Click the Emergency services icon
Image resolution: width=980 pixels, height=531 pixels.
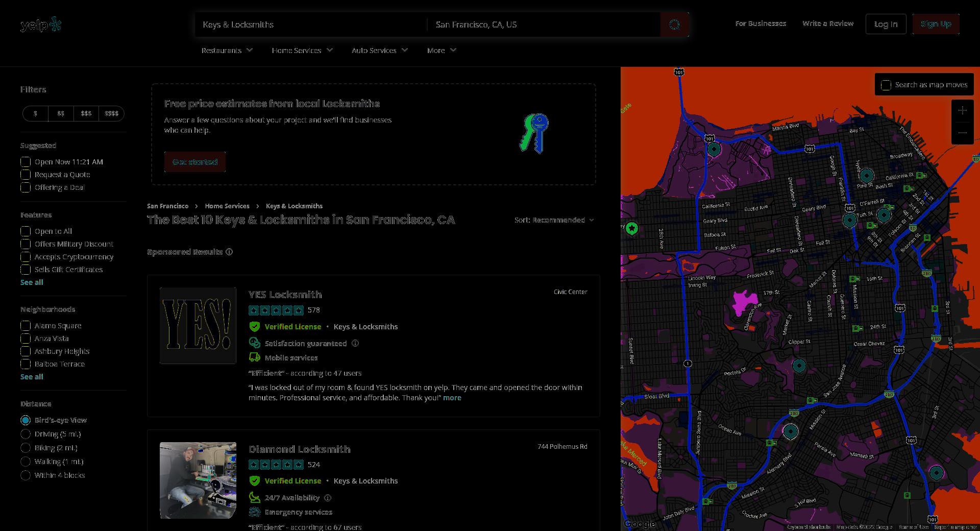[254, 512]
